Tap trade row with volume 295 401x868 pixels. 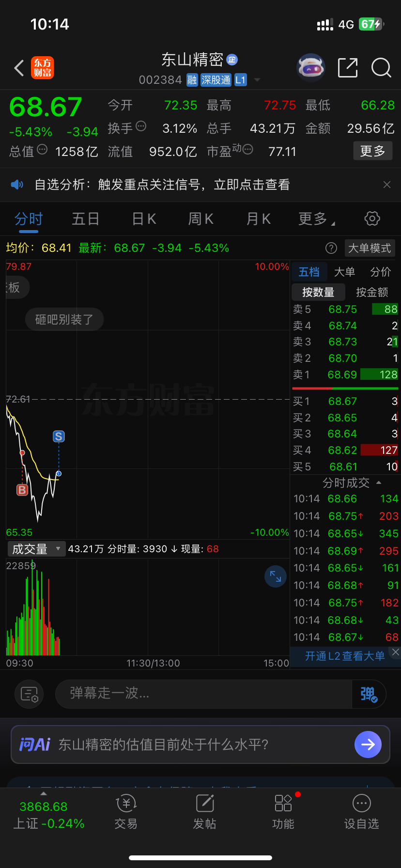click(346, 551)
